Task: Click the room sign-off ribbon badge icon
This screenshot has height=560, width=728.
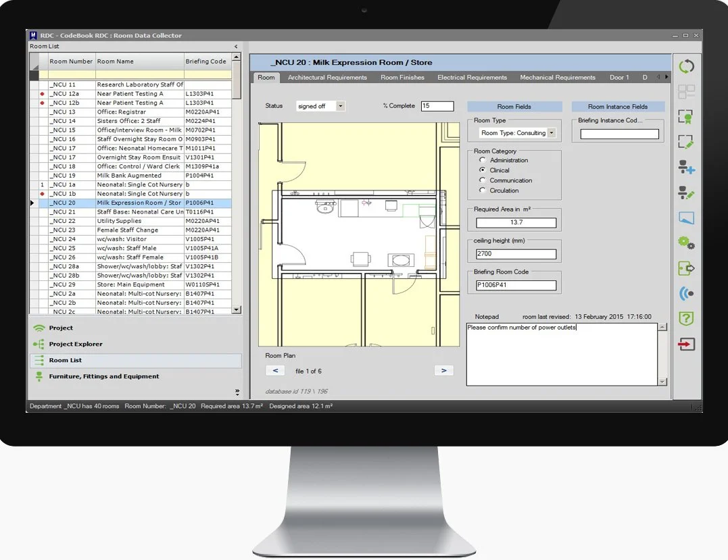Action: [686, 116]
